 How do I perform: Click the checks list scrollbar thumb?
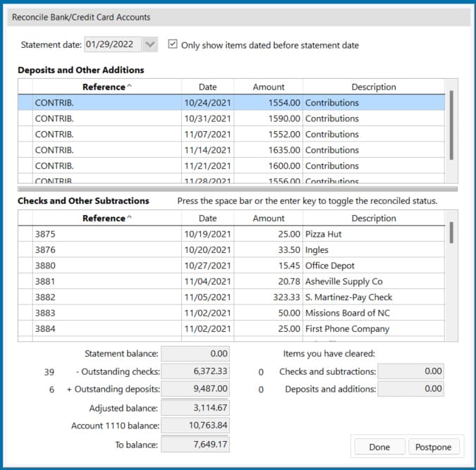click(x=451, y=232)
